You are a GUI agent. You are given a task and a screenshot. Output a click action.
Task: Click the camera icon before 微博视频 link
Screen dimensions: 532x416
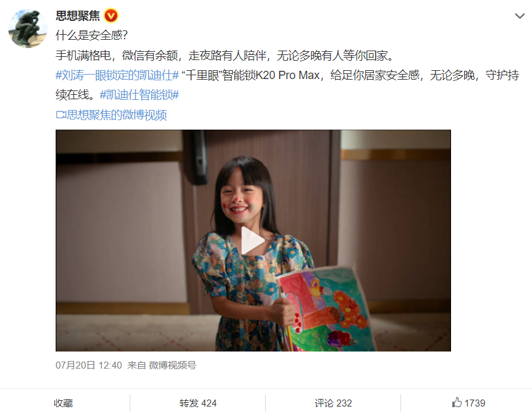point(61,115)
